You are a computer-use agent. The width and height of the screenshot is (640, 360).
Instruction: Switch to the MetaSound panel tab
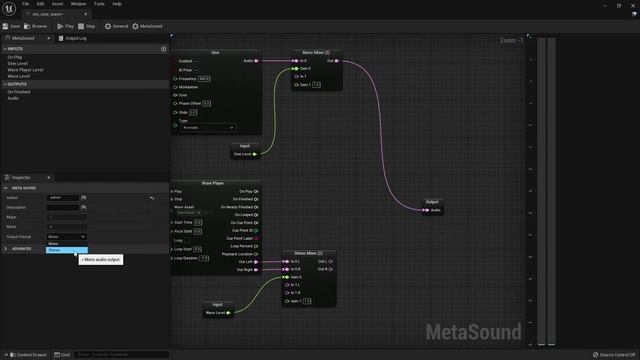(23, 38)
